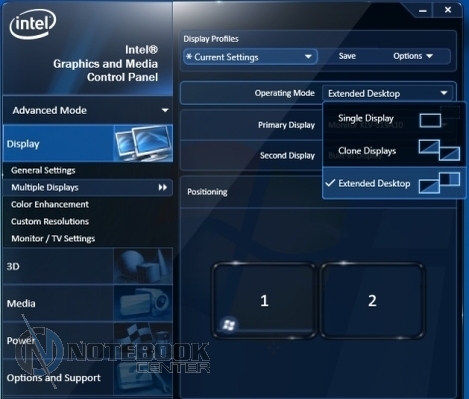This screenshot has height=399, width=469.
Task: Open the Current Settings profile dropdown
Action: (250, 57)
